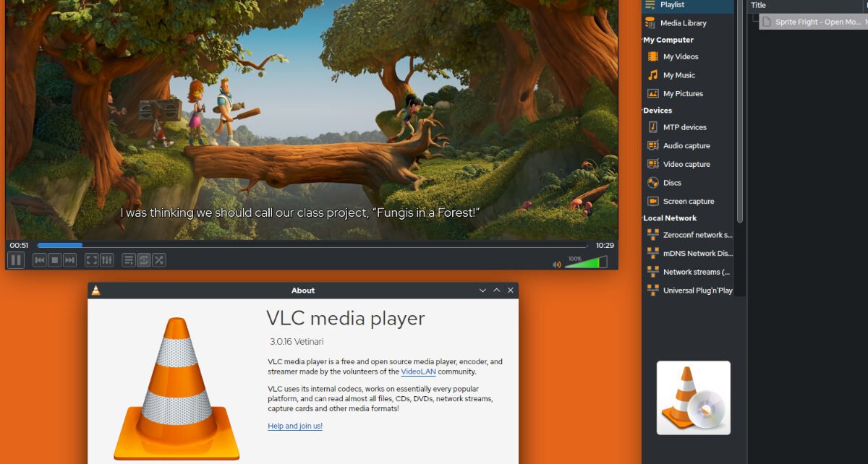Select Universal Plug'n'Play entry
Image resolution: width=868 pixels, height=464 pixels.
coord(688,291)
